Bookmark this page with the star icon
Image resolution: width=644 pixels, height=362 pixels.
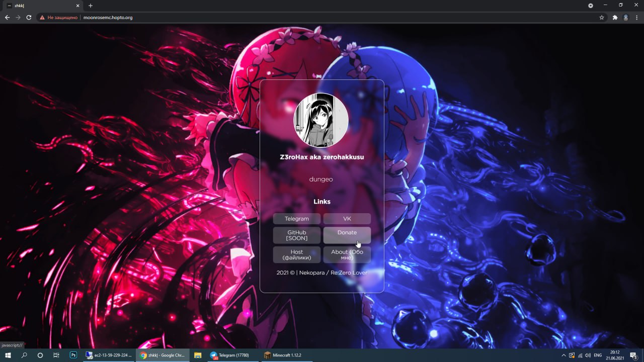[602, 17]
